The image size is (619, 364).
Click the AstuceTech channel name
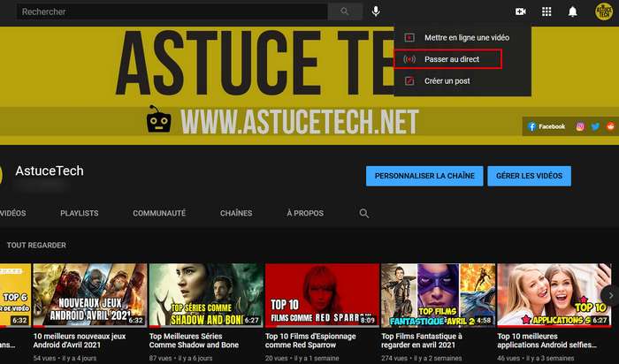50,171
